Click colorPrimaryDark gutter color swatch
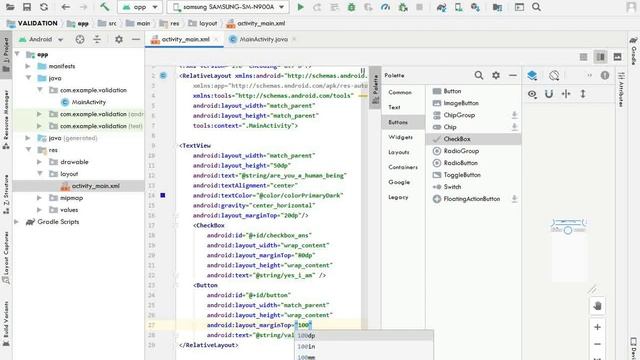Image resolution: width=640 pixels, height=360 pixels. (162, 195)
